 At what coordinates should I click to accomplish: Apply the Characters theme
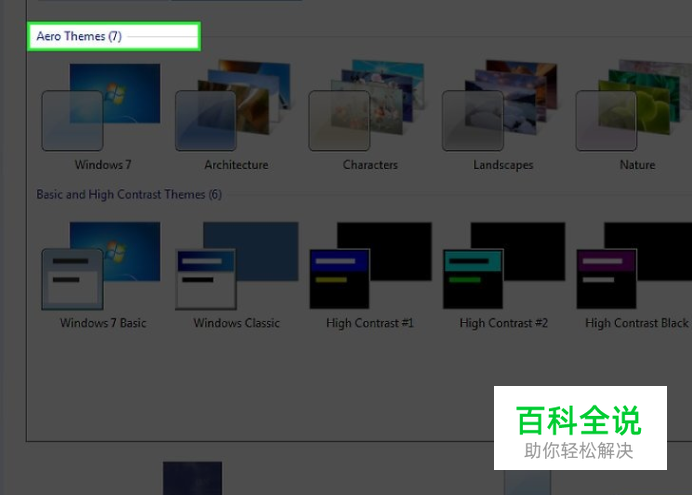366,105
